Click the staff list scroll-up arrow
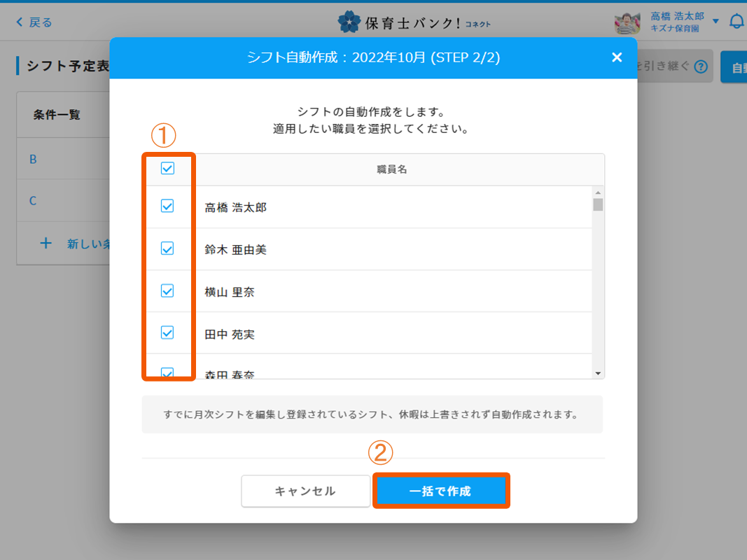Image resolution: width=747 pixels, height=560 pixels. pyautogui.click(x=598, y=192)
